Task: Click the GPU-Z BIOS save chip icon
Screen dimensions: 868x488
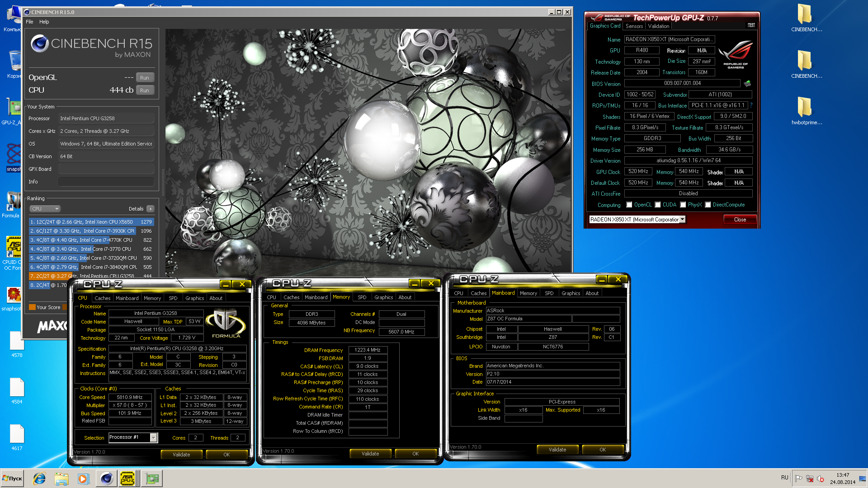Action: (747, 84)
